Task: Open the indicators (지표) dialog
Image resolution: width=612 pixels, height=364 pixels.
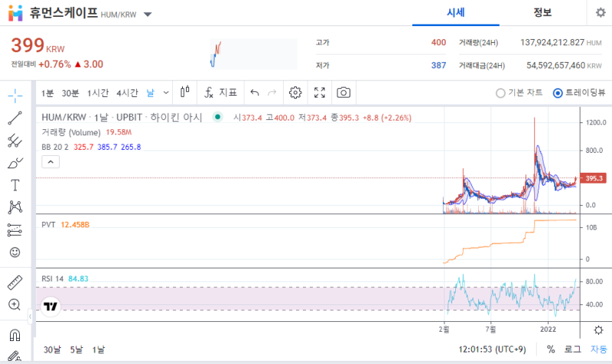Action: pyautogui.click(x=220, y=93)
